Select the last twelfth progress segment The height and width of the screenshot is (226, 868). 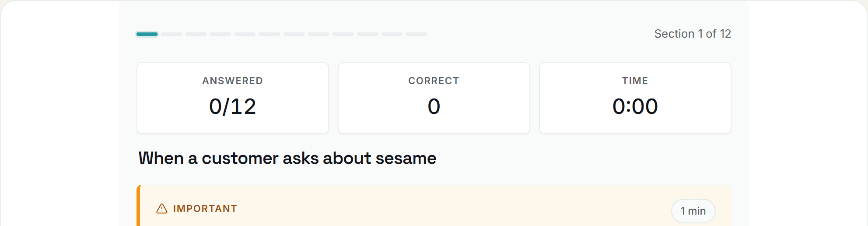point(416,34)
